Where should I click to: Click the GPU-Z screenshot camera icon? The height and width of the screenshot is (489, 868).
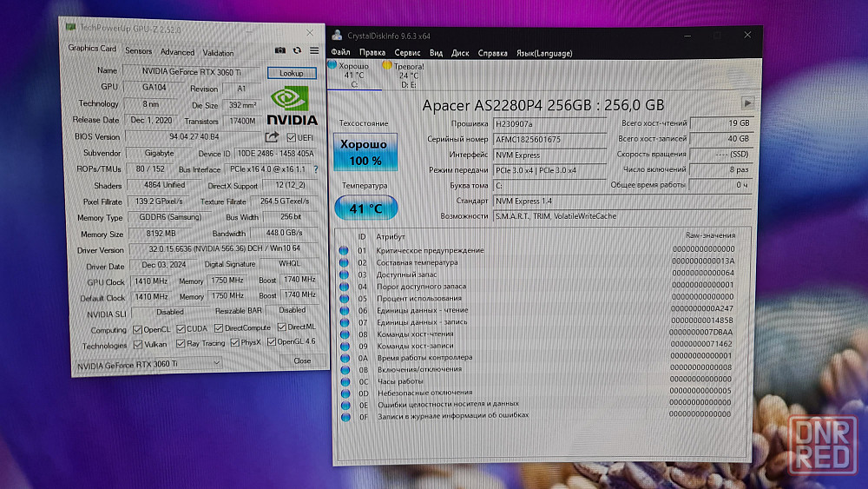point(280,51)
